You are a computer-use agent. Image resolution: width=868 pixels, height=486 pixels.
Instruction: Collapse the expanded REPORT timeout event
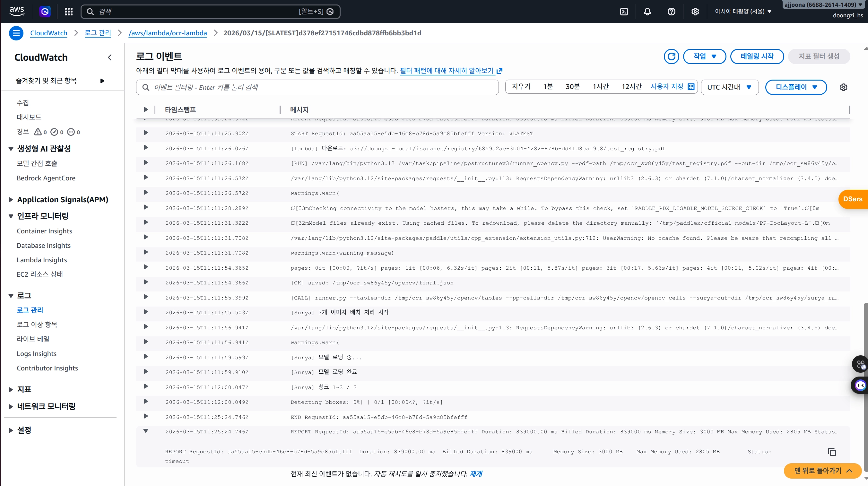145,431
